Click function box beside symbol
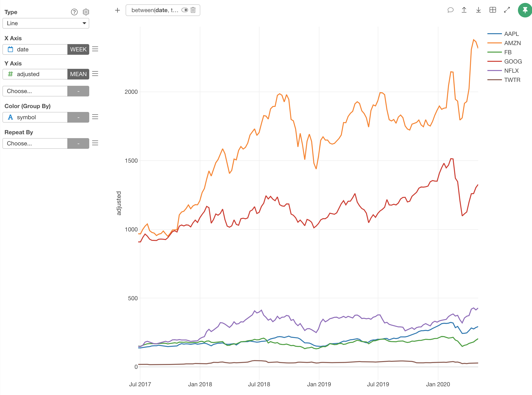The height and width of the screenshot is (395, 532). click(78, 117)
